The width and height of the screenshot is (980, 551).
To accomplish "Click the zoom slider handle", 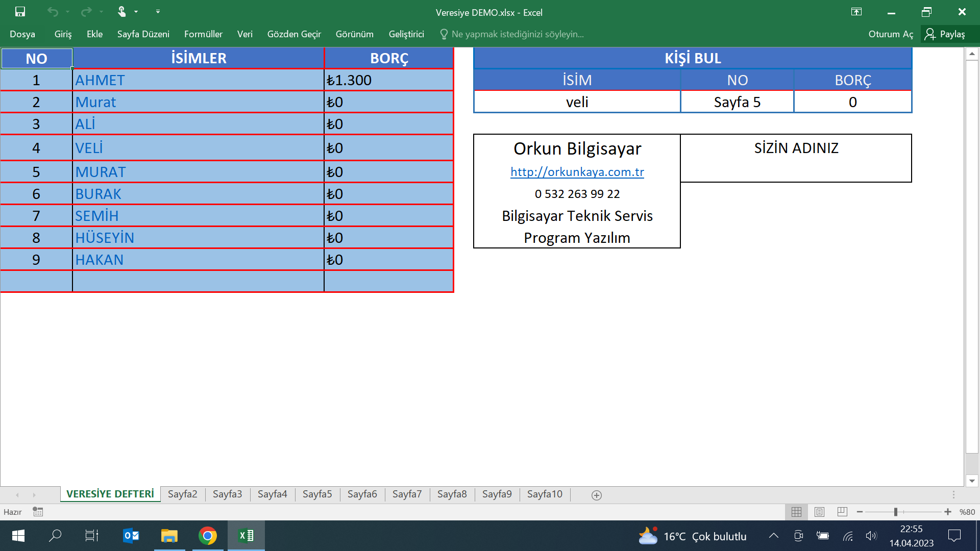I will pyautogui.click(x=896, y=512).
